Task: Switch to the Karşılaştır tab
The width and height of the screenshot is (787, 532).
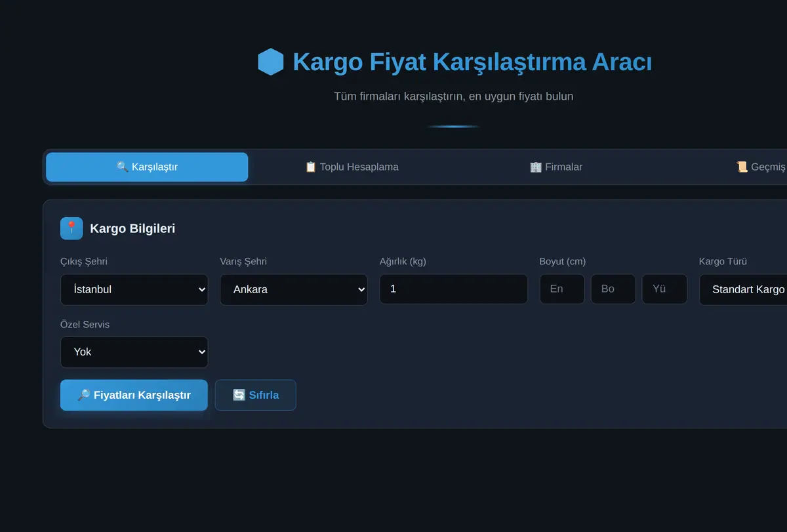Action: point(147,167)
